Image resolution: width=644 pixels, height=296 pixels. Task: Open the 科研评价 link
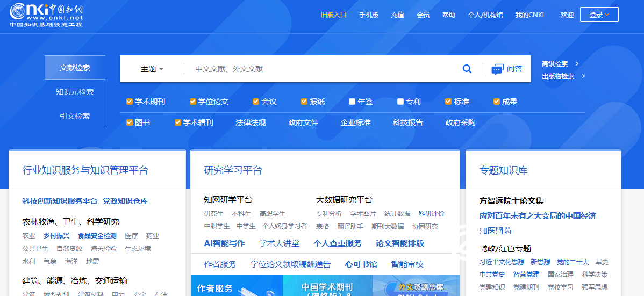432,213
